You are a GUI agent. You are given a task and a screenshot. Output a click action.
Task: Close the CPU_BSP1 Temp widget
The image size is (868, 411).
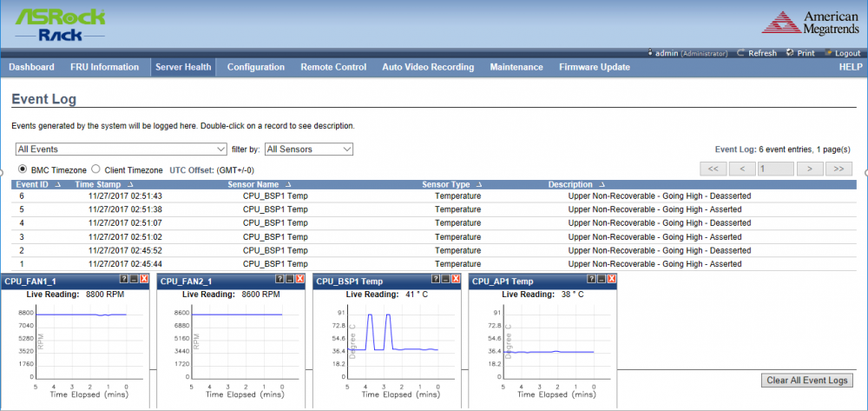pyautogui.click(x=456, y=279)
